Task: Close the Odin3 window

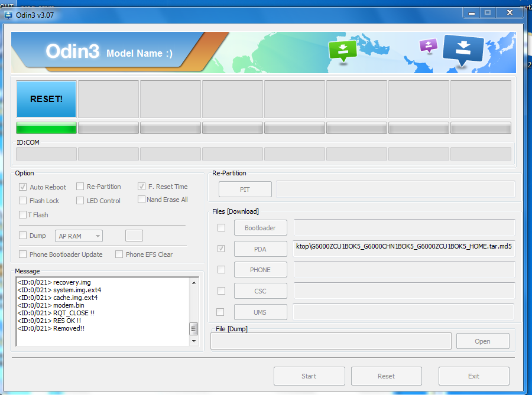Action: (510, 13)
